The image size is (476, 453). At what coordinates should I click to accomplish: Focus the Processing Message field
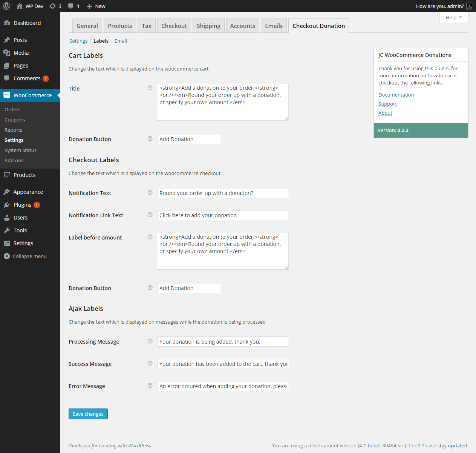[x=223, y=341]
